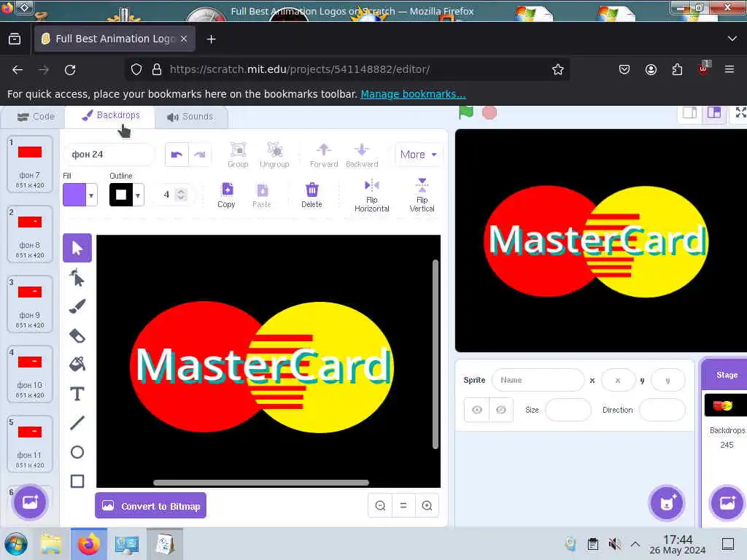Click the Ungroup icon
This screenshot has height=560, width=747.
coord(274,155)
